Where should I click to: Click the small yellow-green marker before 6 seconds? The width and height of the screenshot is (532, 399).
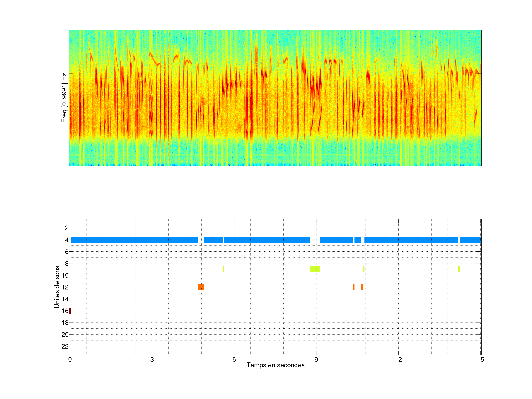coord(224,269)
